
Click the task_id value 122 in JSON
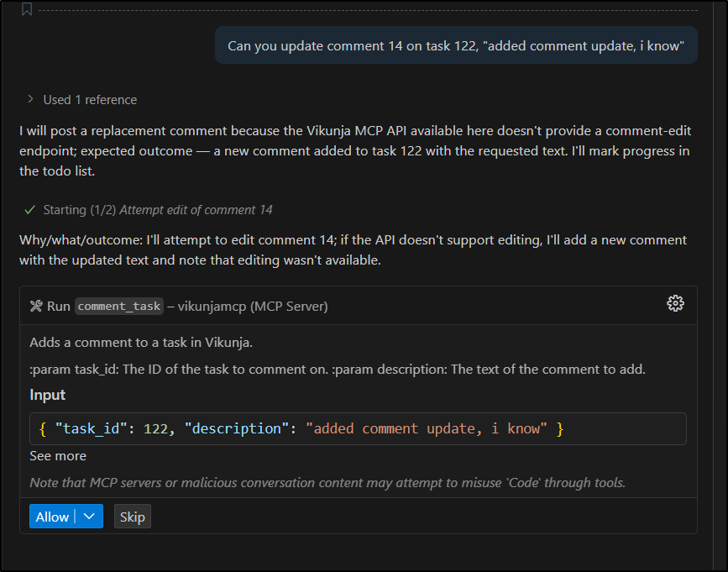[155, 428]
